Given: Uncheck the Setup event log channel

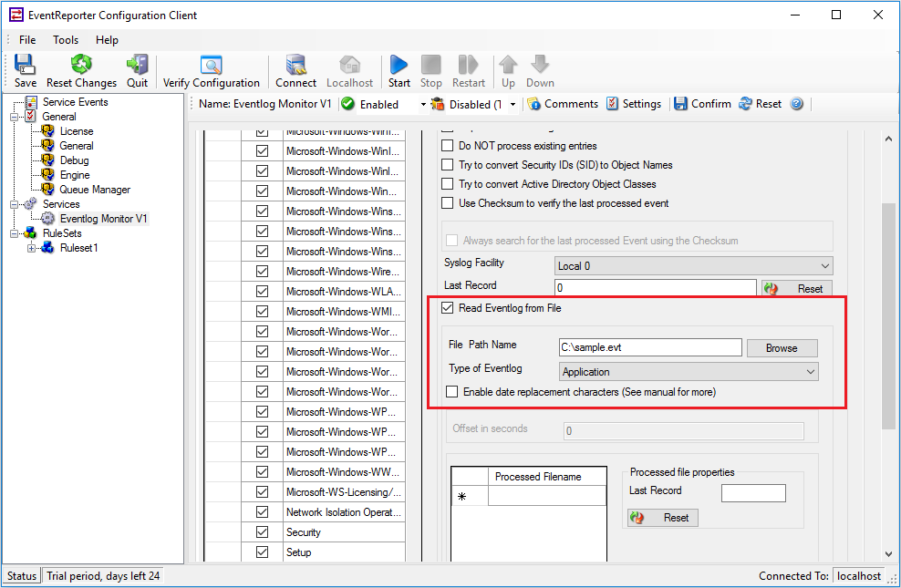Looking at the screenshot, I should [262, 552].
